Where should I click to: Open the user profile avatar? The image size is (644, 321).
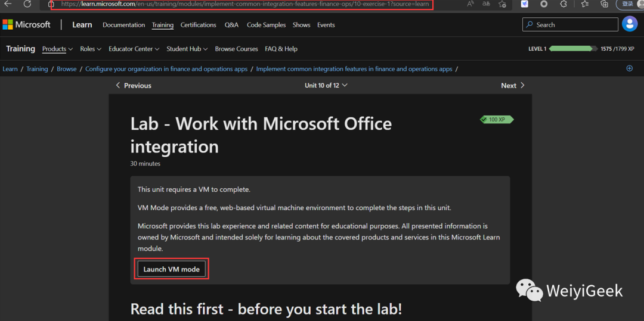point(630,24)
